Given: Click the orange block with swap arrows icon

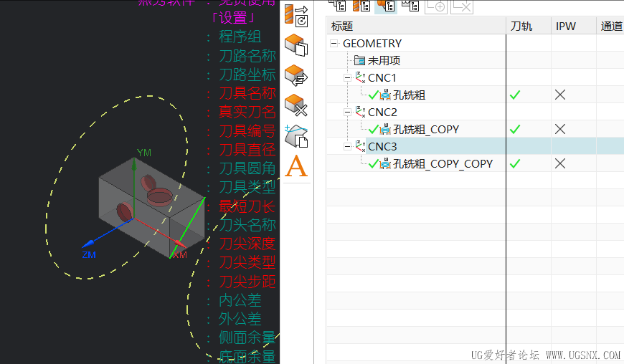Looking at the screenshot, I should [296, 75].
